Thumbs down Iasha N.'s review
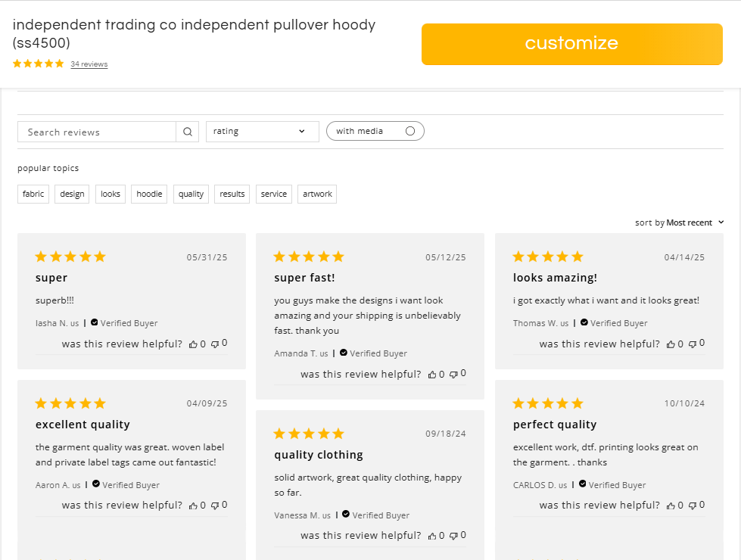This screenshot has width=741, height=560. [x=215, y=344]
